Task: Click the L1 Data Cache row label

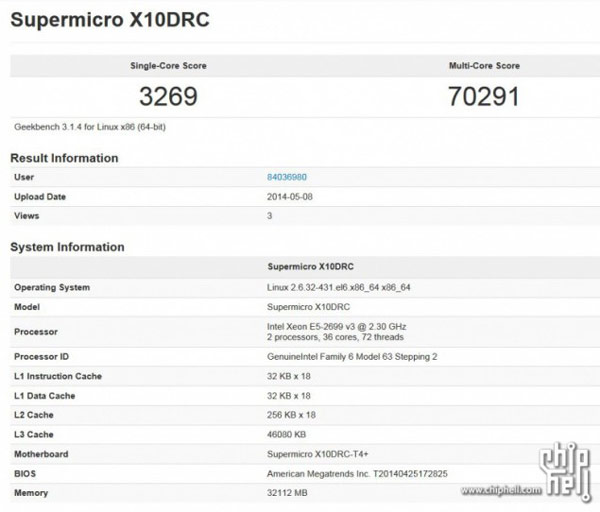Action: [44, 396]
